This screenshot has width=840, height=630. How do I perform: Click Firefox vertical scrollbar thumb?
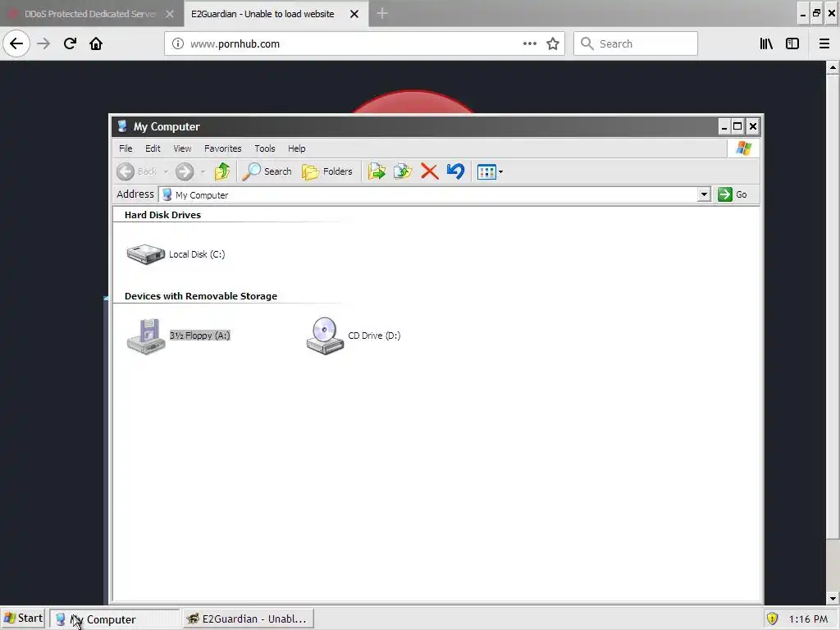(x=833, y=306)
